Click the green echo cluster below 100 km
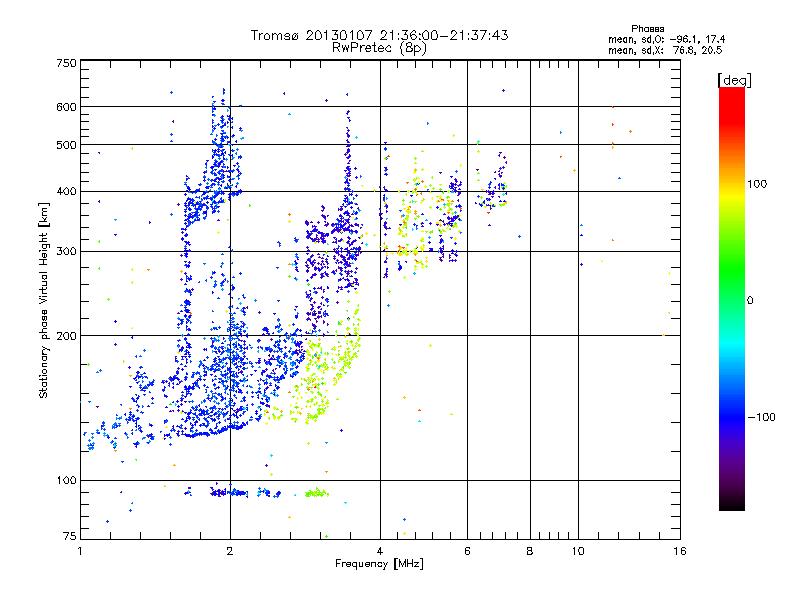 [317, 493]
